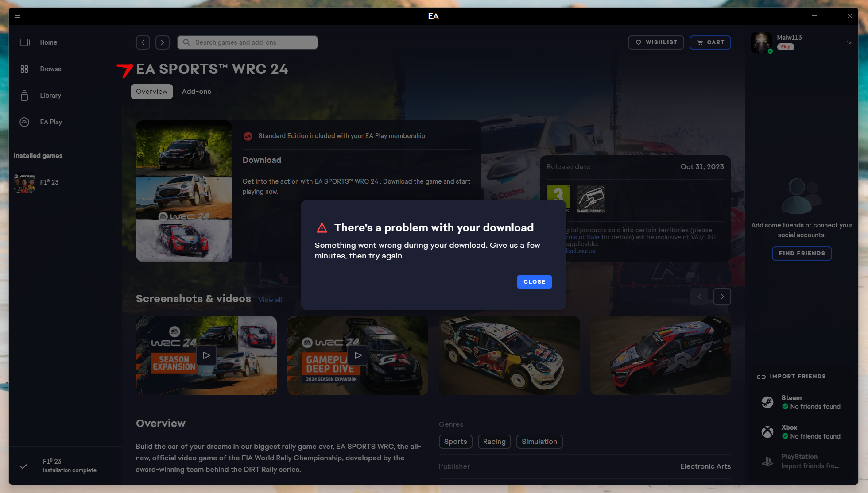The image size is (868, 493).
Task: Click the Electronic Arts publisher name
Action: point(705,466)
